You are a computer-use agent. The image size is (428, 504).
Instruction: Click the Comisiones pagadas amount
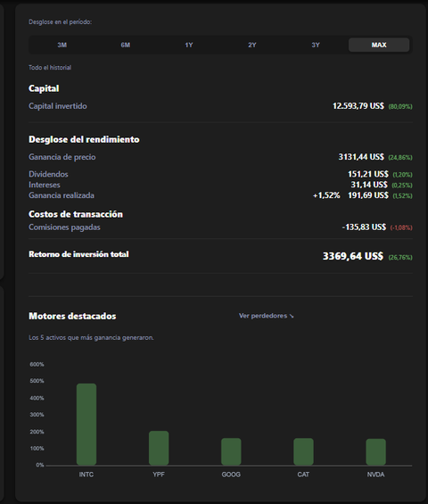[x=364, y=227]
